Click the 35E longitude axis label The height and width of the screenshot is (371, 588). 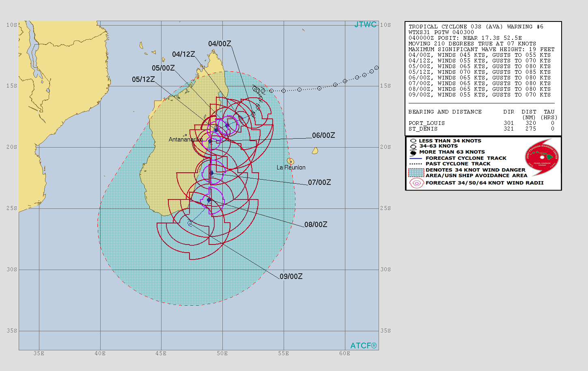[x=39, y=354]
